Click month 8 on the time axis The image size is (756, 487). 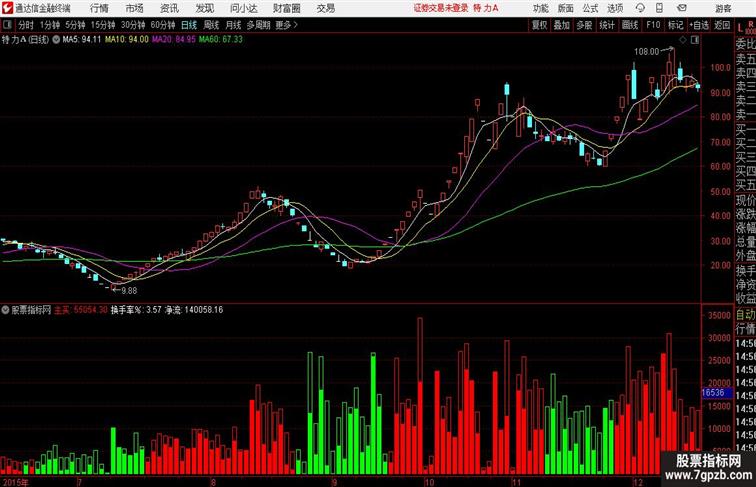[x=213, y=482]
